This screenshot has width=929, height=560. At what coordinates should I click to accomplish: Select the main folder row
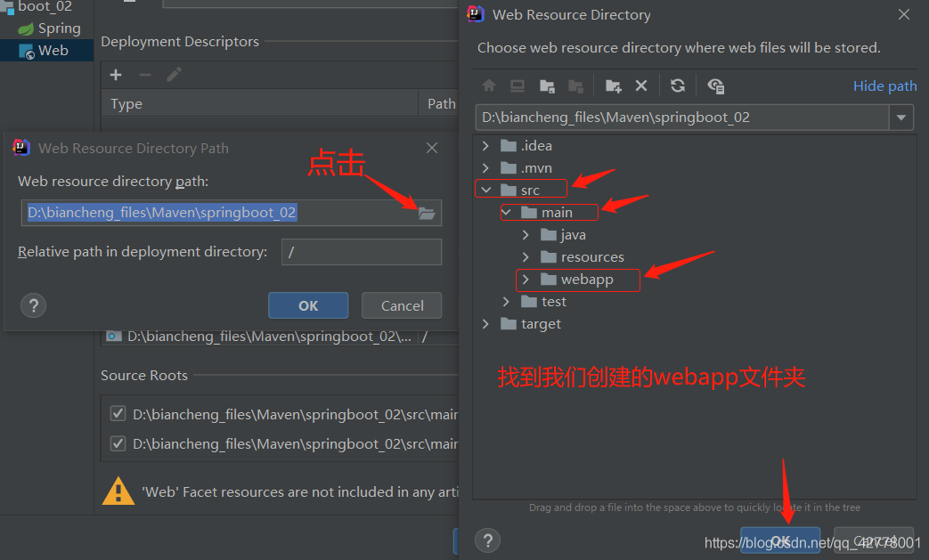695,213
